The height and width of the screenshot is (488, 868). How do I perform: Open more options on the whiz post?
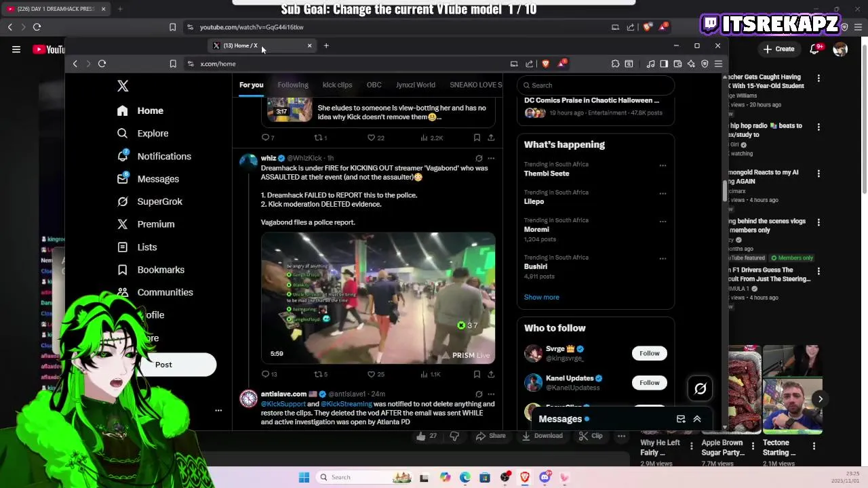coord(491,159)
